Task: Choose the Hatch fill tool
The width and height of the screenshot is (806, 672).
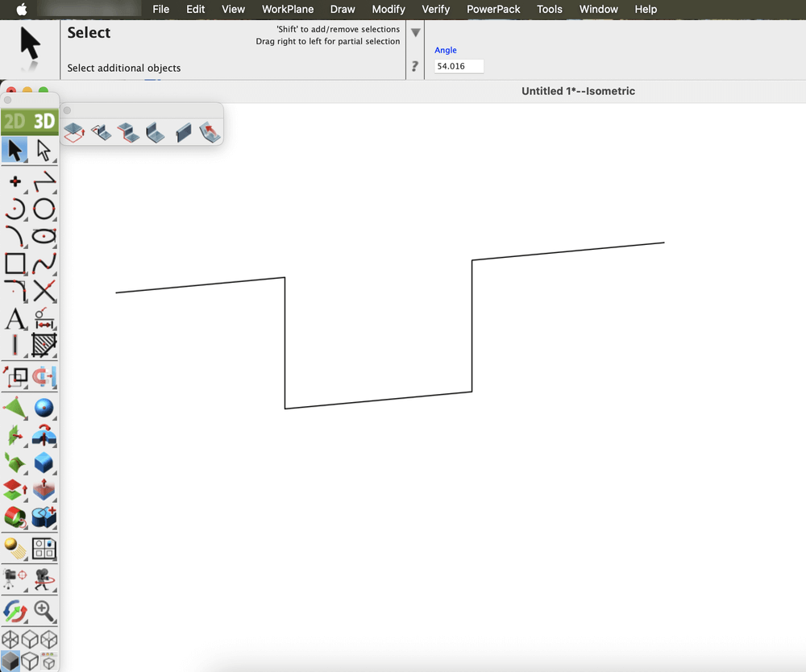Action: pos(44,346)
